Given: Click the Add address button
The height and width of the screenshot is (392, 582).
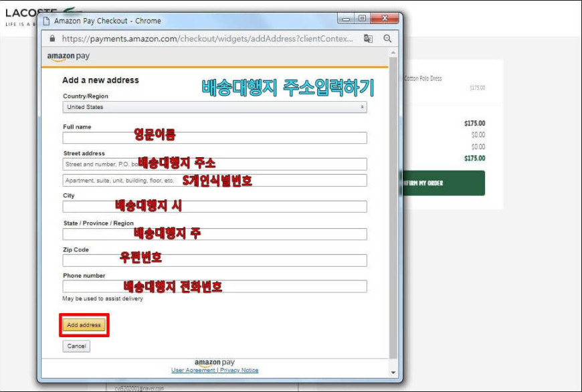Looking at the screenshot, I should 84,325.
